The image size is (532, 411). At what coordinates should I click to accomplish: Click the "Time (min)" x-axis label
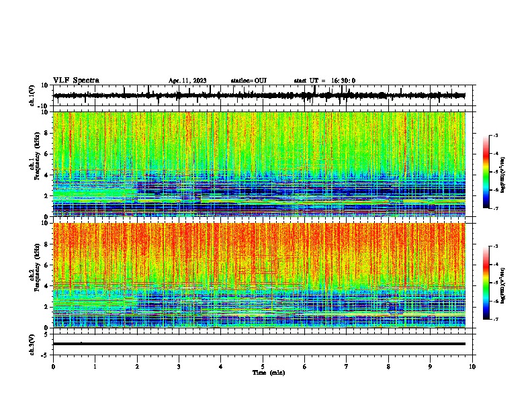click(x=269, y=373)
